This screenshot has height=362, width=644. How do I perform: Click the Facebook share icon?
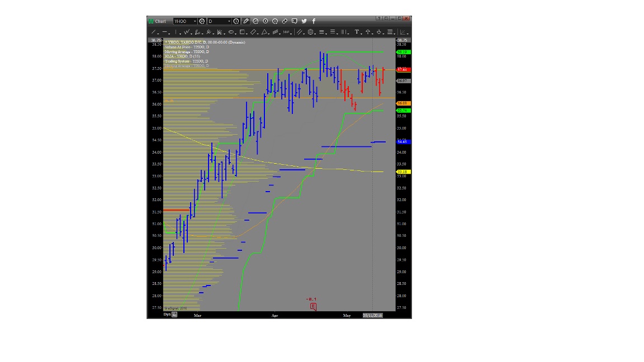(314, 21)
